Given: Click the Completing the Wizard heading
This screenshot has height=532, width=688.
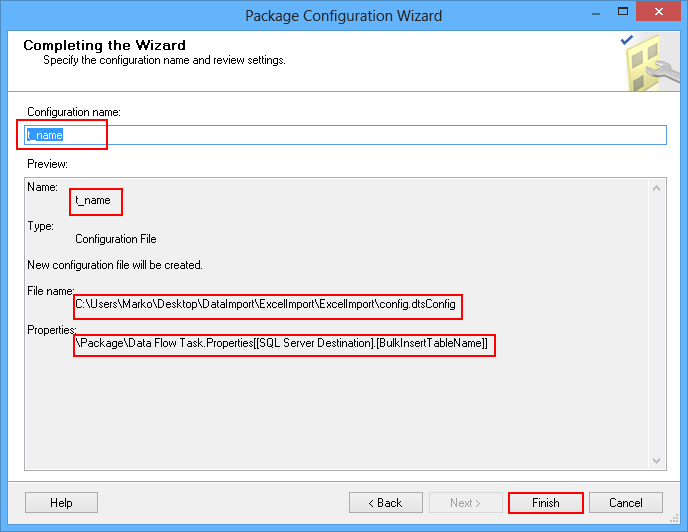Looking at the screenshot, I should click(104, 45).
